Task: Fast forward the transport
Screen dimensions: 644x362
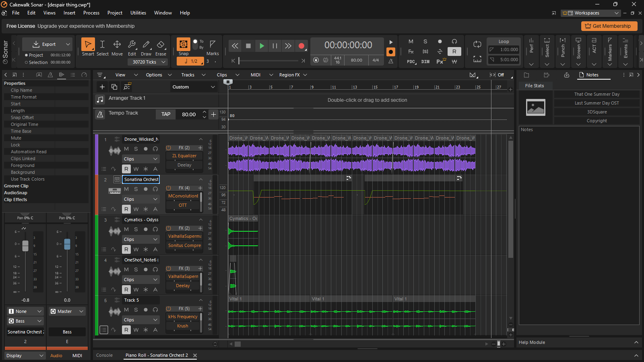Action: (288, 46)
